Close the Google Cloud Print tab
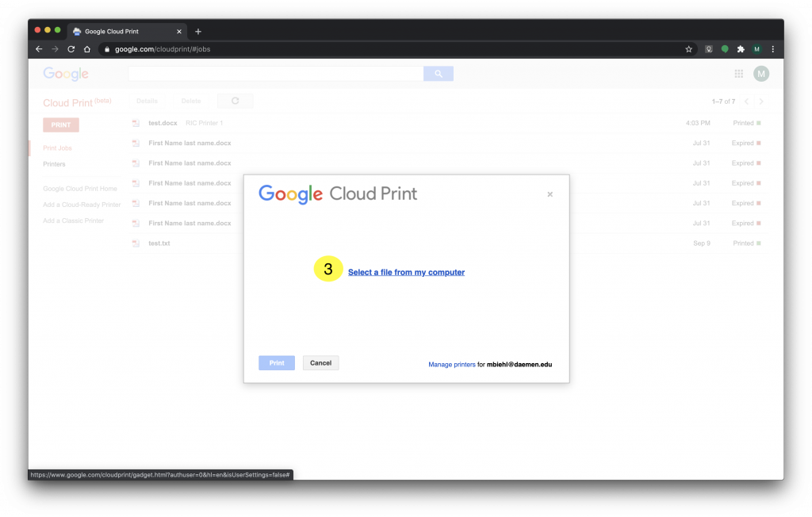The width and height of the screenshot is (812, 517). (179, 32)
